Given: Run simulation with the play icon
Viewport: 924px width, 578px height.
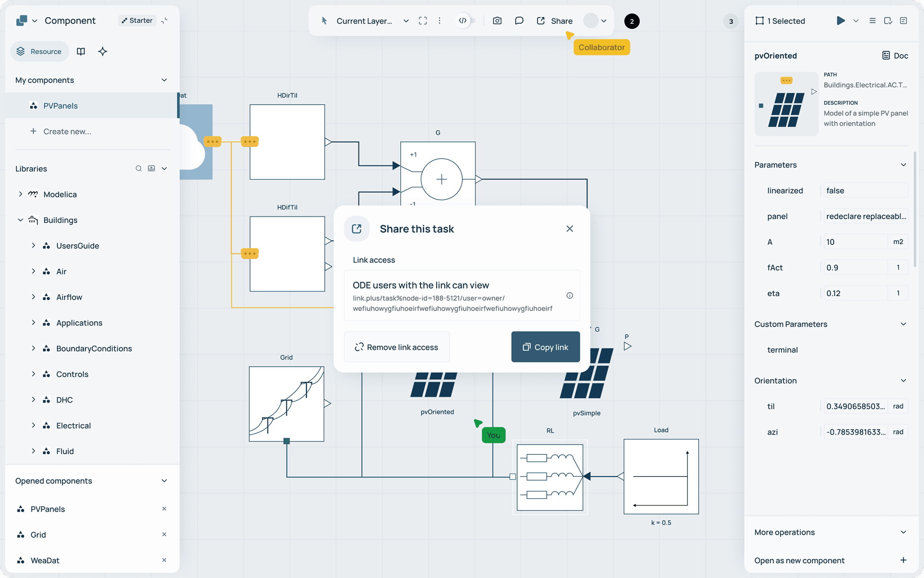Looking at the screenshot, I should tap(841, 21).
